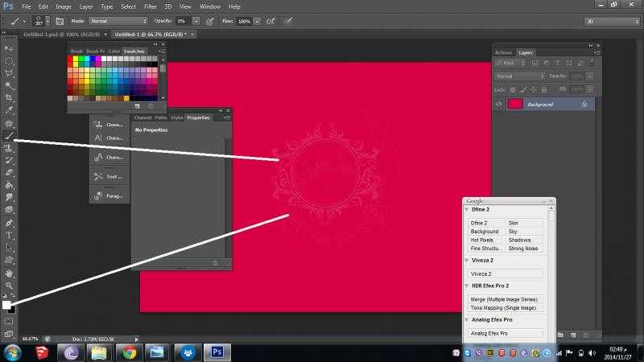Select the Elliptical Marquee tool

(x=9, y=61)
